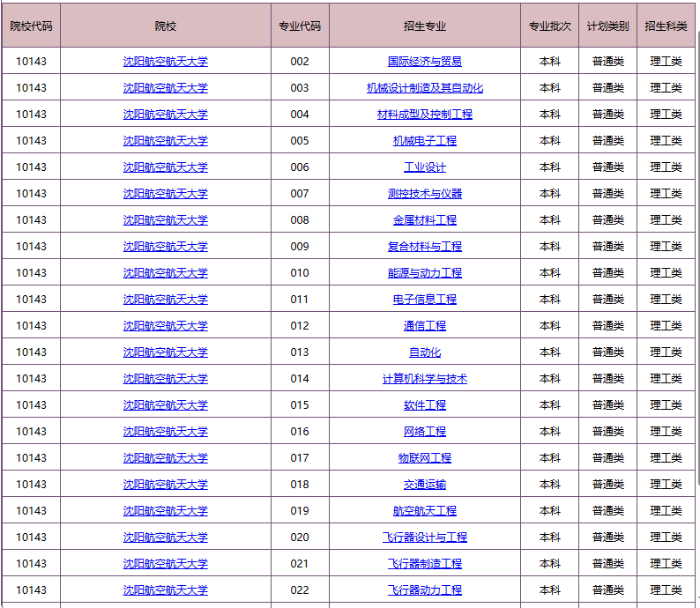Open the 计算机科学与技术 link
This screenshot has width=700, height=608.
[x=424, y=379]
